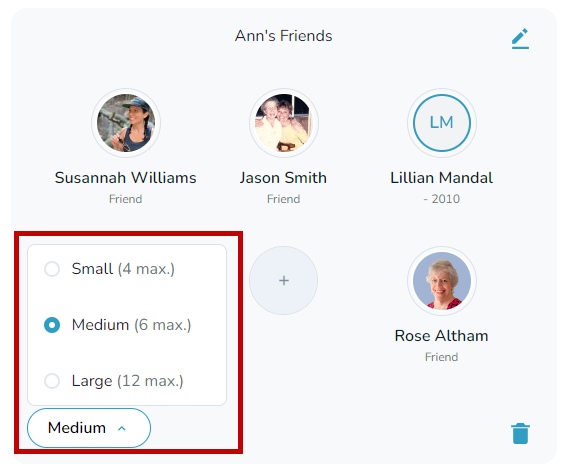This screenshot has height=474, width=575.
Task: Choose the Large (12 max.) option label
Action: [127, 381]
